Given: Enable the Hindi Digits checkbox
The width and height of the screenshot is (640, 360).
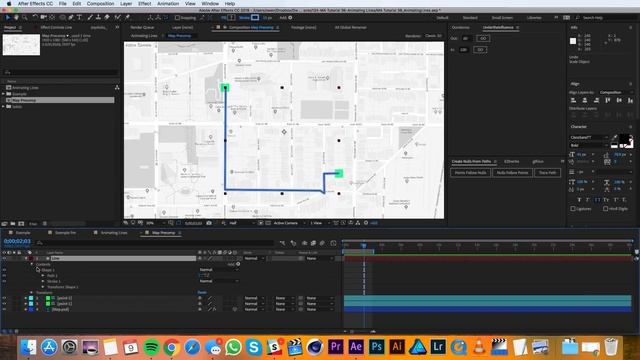Looking at the screenshot, I should 606,209.
